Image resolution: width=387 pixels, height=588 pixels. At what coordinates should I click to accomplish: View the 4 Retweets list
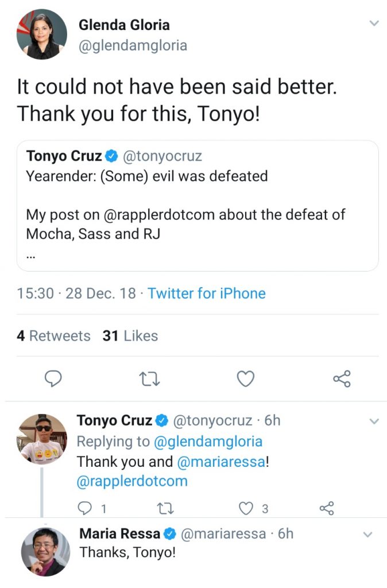(x=53, y=336)
